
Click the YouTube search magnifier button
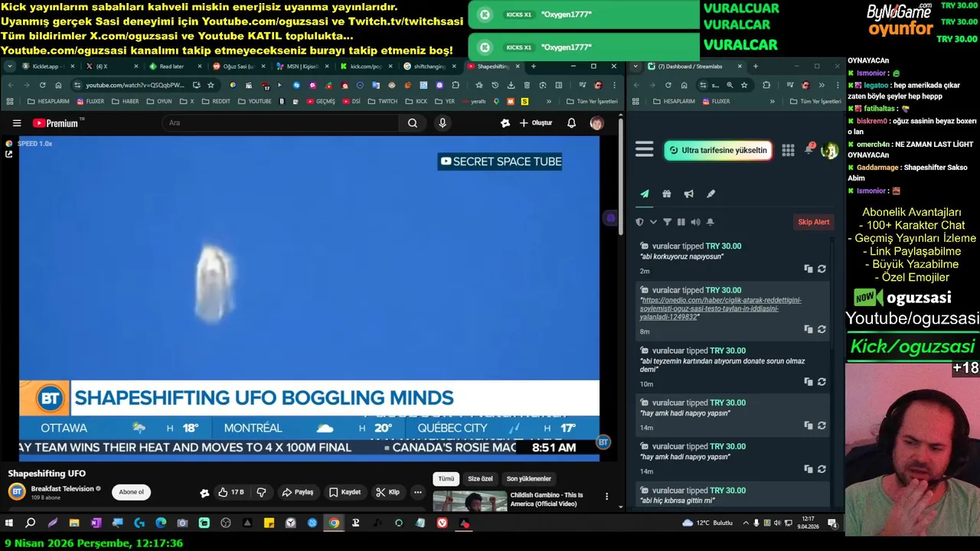click(x=413, y=123)
